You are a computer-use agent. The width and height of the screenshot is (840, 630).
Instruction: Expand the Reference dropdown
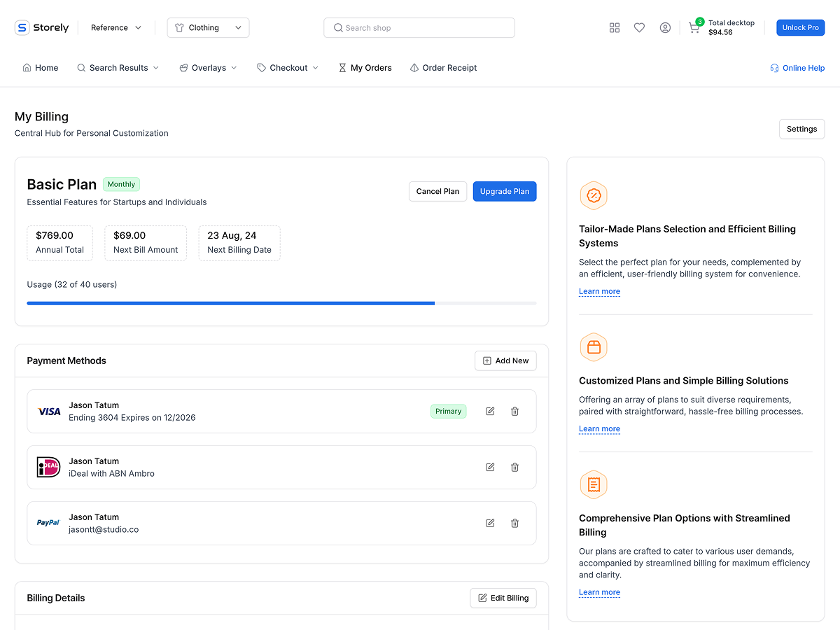click(116, 28)
